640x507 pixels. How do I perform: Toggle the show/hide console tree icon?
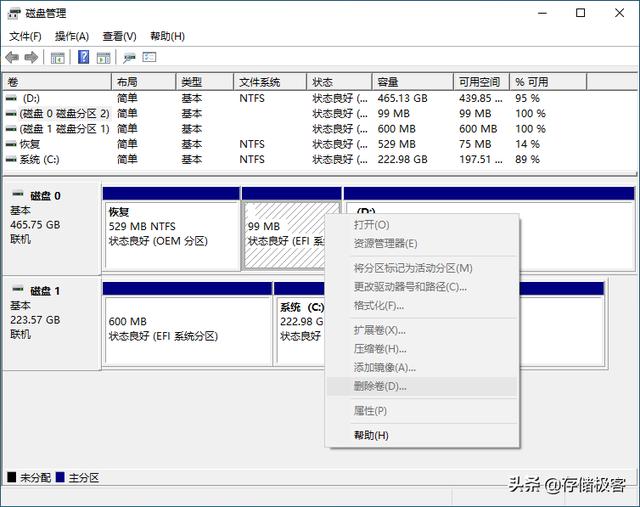(x=58, y=58)
